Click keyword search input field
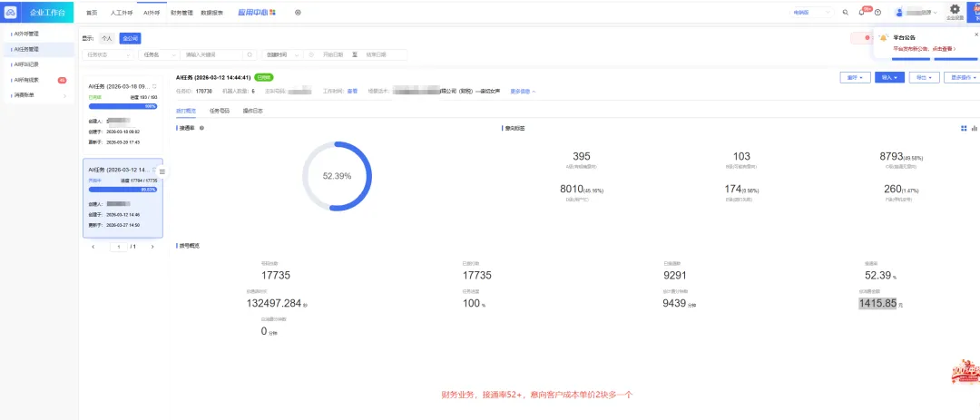 [213, 55]
